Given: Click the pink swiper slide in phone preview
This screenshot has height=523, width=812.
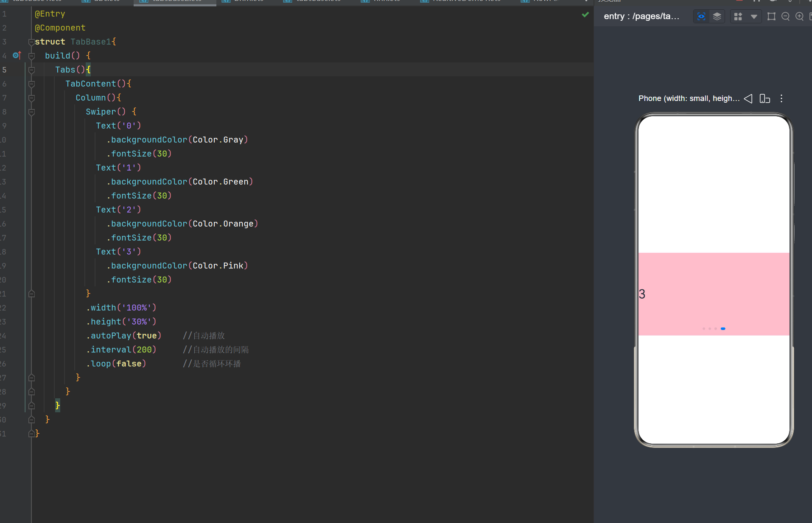Looking at the screenshot, I should pyautogui.click(x=714, y=294).
